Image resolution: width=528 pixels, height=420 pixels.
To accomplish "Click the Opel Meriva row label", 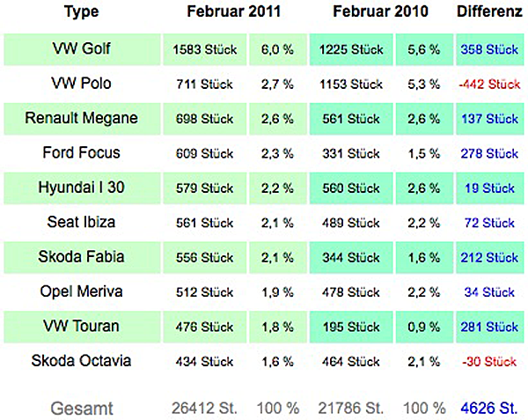I will (x=81, y=291).
